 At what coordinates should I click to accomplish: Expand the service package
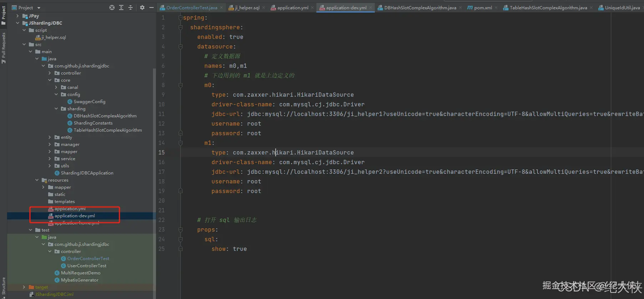(x=50, y=159)
